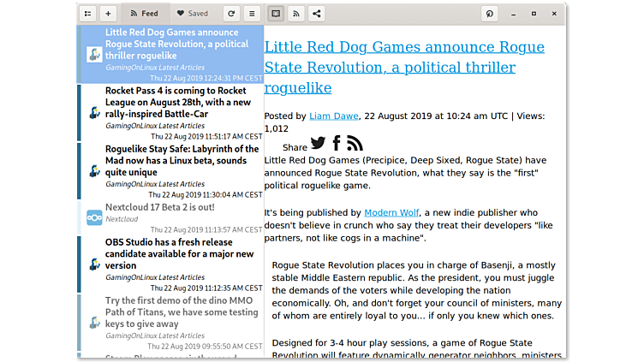644x362 pixels.
Task: Share article on Facebook
Action: tap(337, 143)
